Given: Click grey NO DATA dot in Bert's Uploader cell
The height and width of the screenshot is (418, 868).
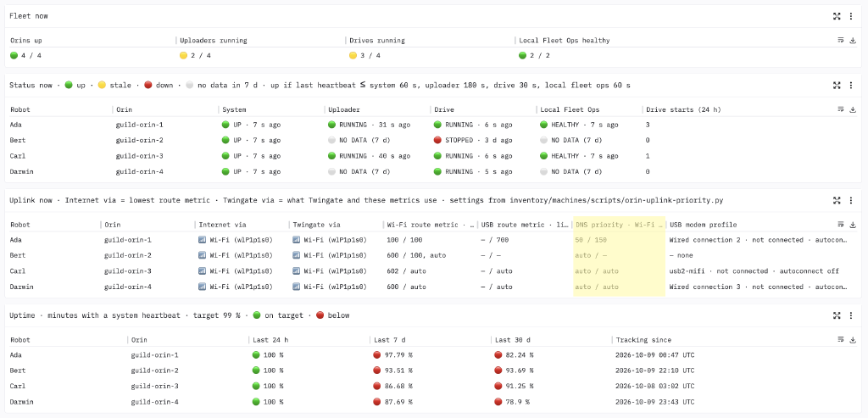Looking at the screenshot, I should point(331,141).
